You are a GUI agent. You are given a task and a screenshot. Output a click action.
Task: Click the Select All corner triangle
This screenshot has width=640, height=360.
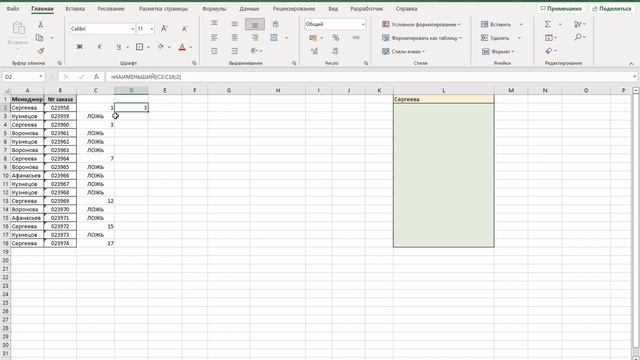(x=6, y=91)
